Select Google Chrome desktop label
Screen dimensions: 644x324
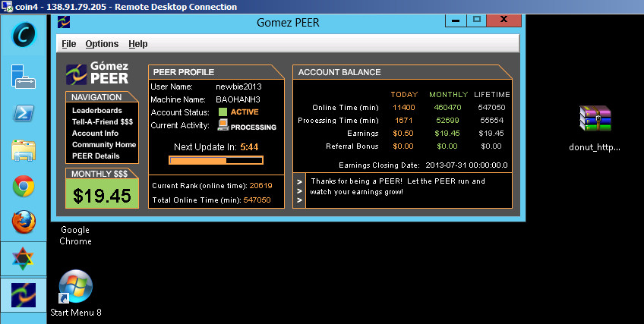tap(75, 235)
